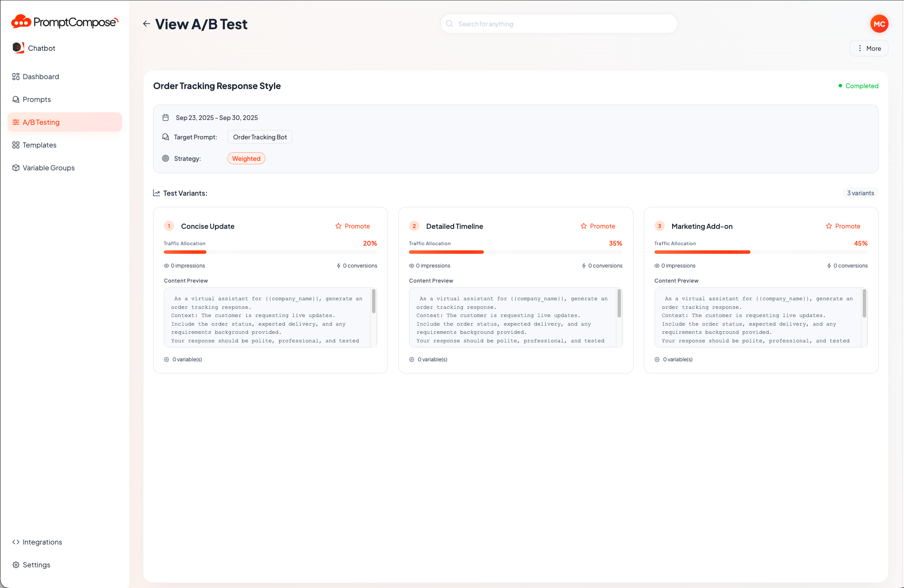Click the Strategy target icon
This screenshot has height=588, width=904.
tap(166, 158)
